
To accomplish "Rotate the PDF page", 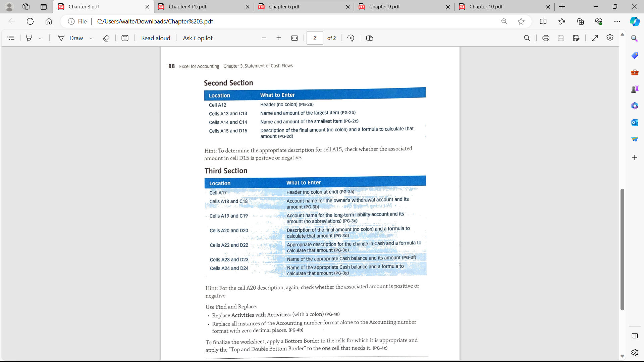I will [x=351, y=38].
